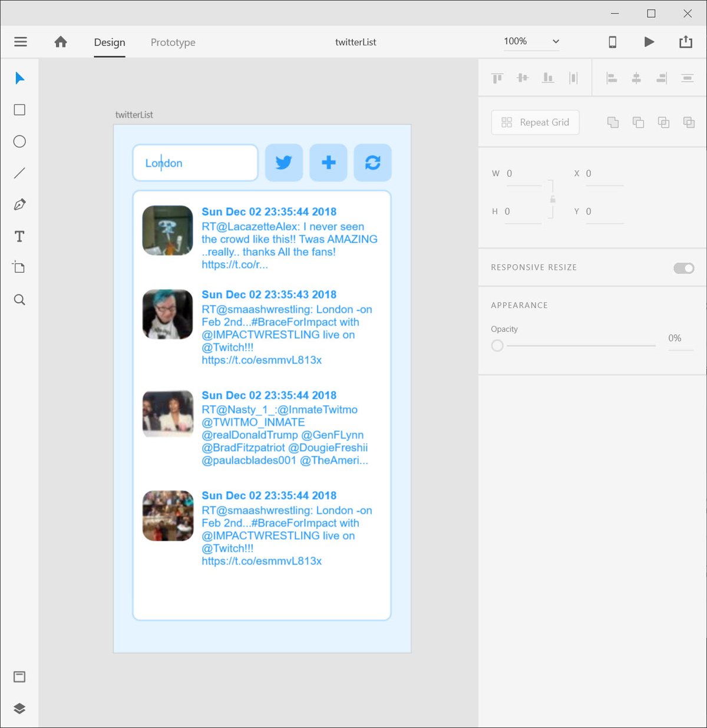Click the Repeat Grid button
Screen dimensions: 707x728
pyautogui.click(x=534, y=122)
